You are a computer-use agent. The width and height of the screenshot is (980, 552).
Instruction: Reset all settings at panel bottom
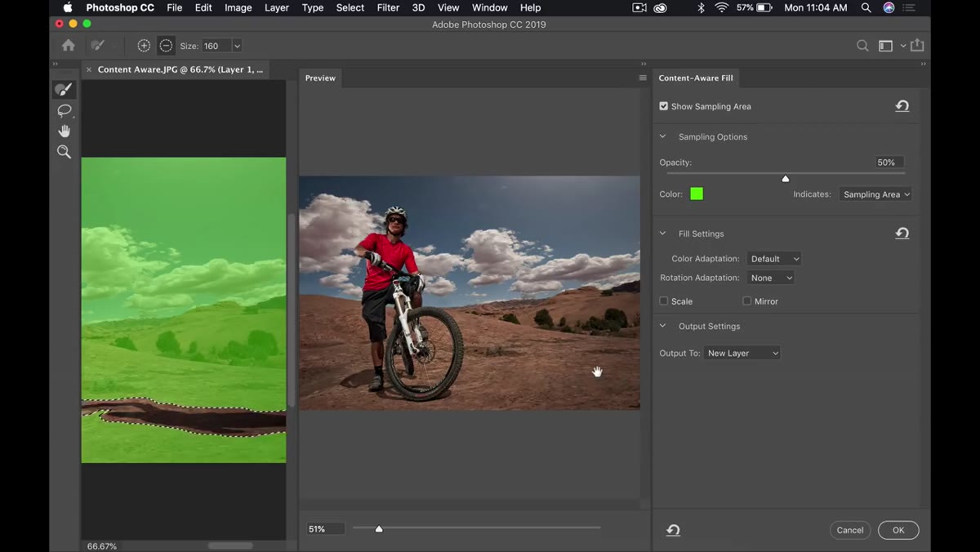[673, 531]
